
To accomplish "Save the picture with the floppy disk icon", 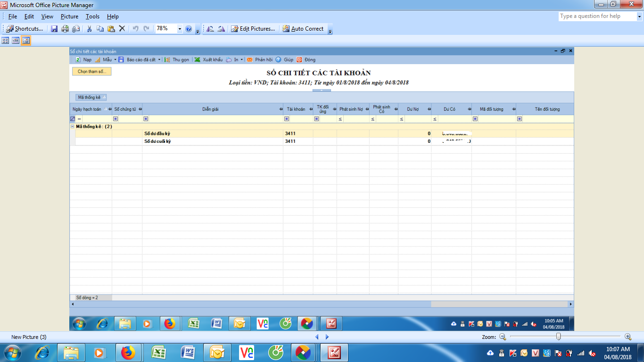I will click(54, 29).
